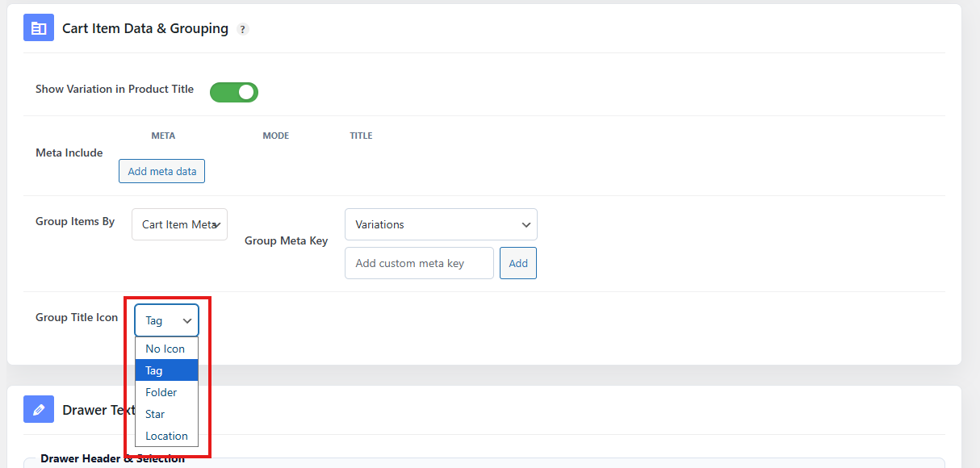The image size is (980, 468).
Task: Click the Drawer Text pencil section icon
Action: (x=39, y=410)
